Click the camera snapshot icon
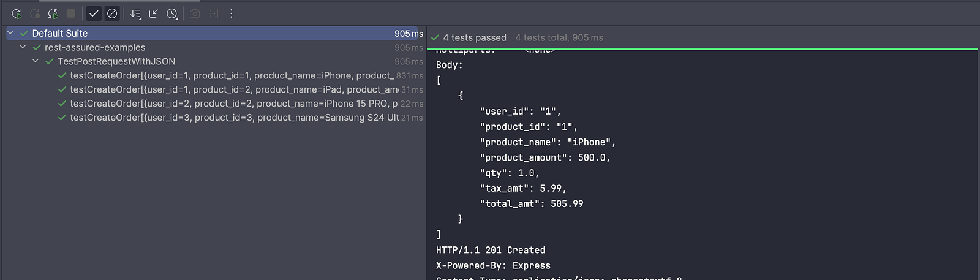Viewport: 980px width, 280px height. click(x=195, y=13)
